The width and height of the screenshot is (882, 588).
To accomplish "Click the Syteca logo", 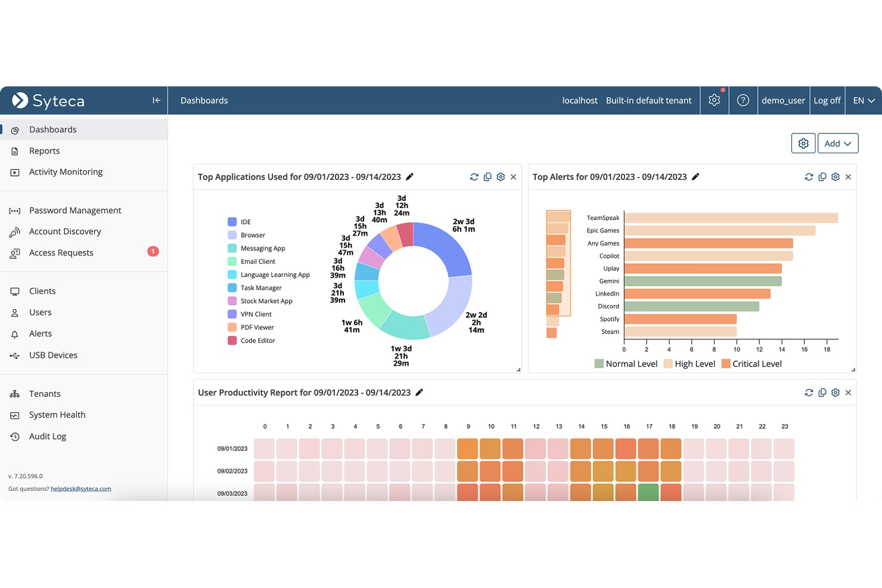I will [x=48, y=101].
